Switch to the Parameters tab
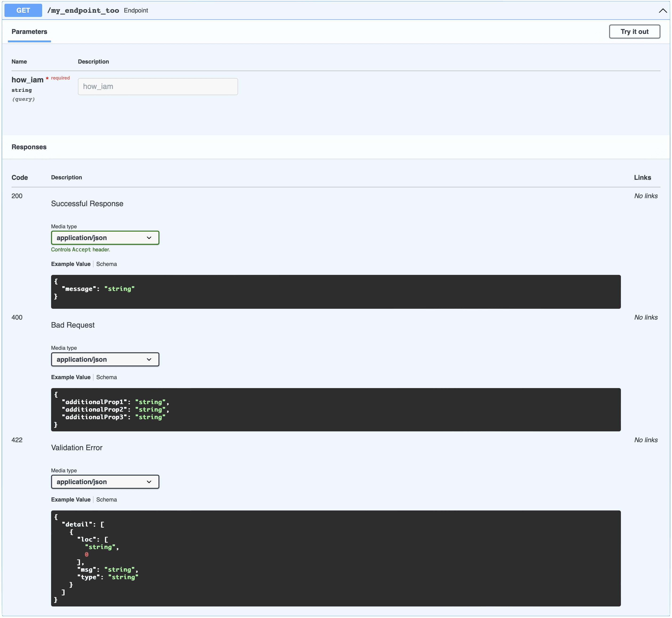672x618 pixels. click(29, 32)
